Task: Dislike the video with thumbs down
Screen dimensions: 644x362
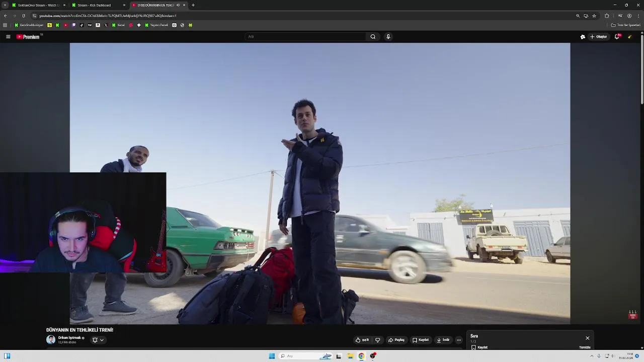Action: [x=378, y=340]
